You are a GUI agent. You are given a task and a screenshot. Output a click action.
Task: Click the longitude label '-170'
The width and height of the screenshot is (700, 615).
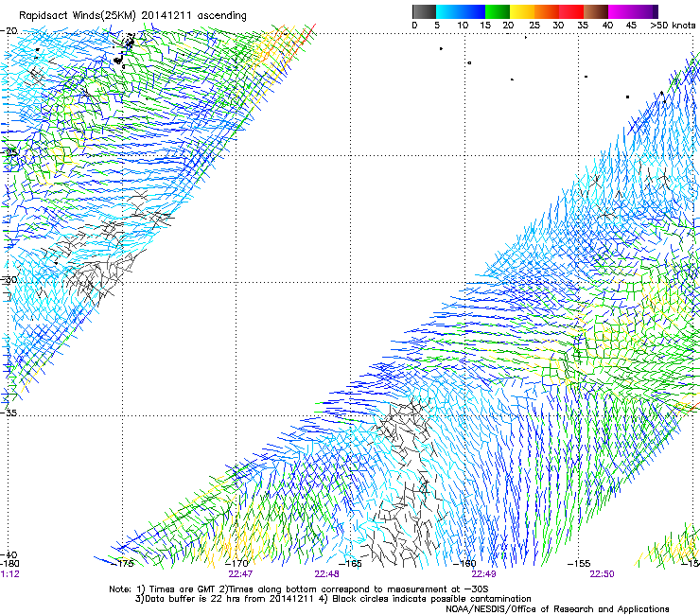click(236, 564)
